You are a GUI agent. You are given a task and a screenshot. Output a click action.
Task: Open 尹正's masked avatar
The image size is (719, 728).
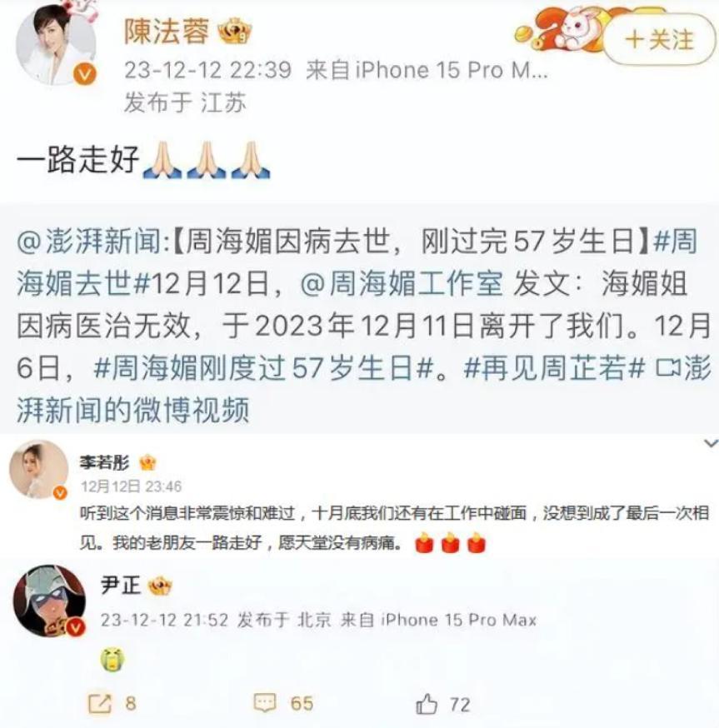[49, 601]
